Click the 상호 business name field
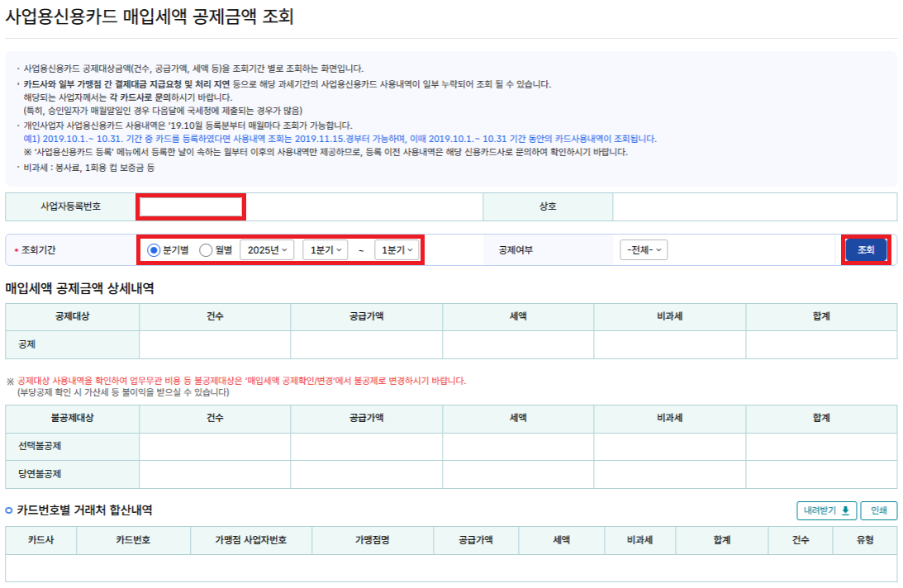Viewport: 903px width, 588px height. [753, 206]
